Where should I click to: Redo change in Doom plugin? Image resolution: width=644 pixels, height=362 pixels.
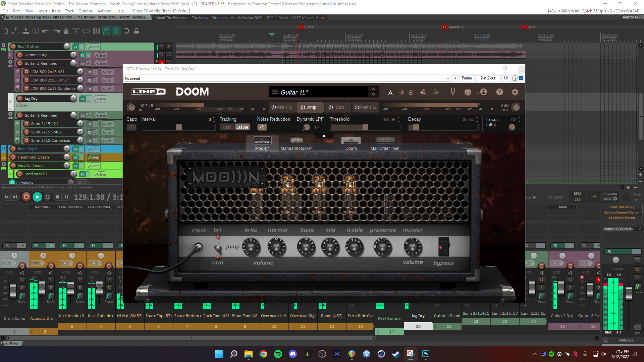436,92
